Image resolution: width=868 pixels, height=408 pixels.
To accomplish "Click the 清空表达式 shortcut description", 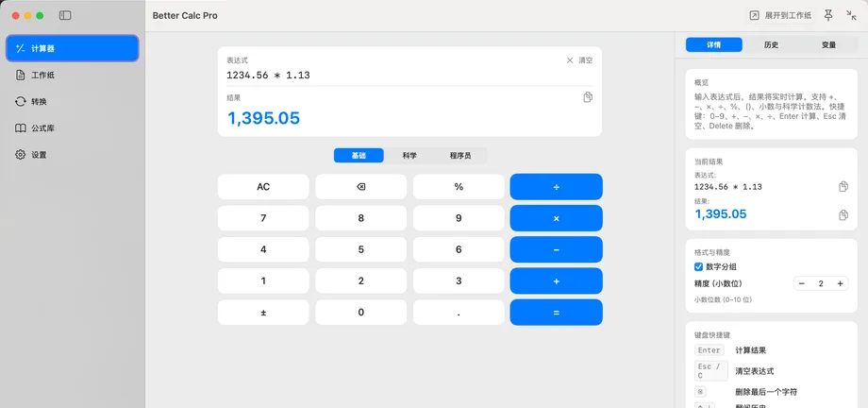I will pyautogui.click(x=755, y=371).
